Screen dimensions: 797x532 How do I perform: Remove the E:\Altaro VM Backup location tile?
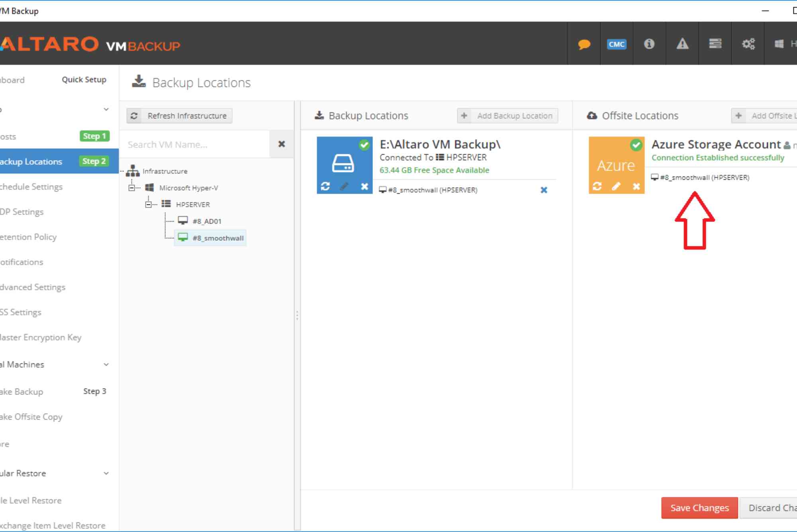pos(364,186)
